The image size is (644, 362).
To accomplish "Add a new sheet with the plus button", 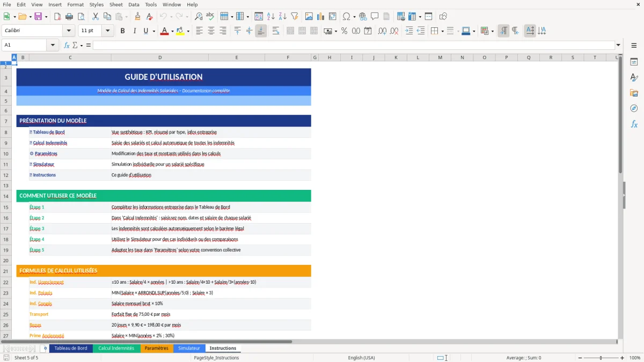I will [x=45, y=348].
